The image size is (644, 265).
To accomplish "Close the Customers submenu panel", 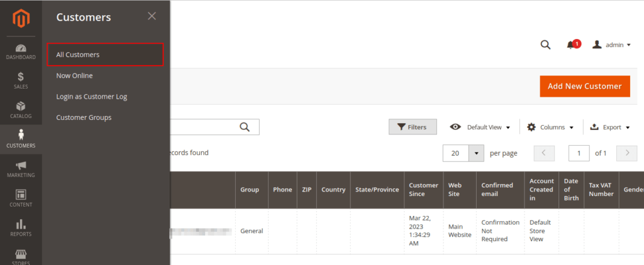I will tap(152, 16).
